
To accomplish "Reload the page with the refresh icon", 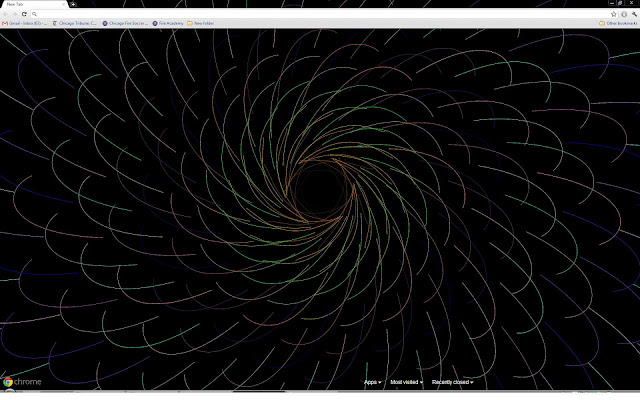I will coord(24,14).
